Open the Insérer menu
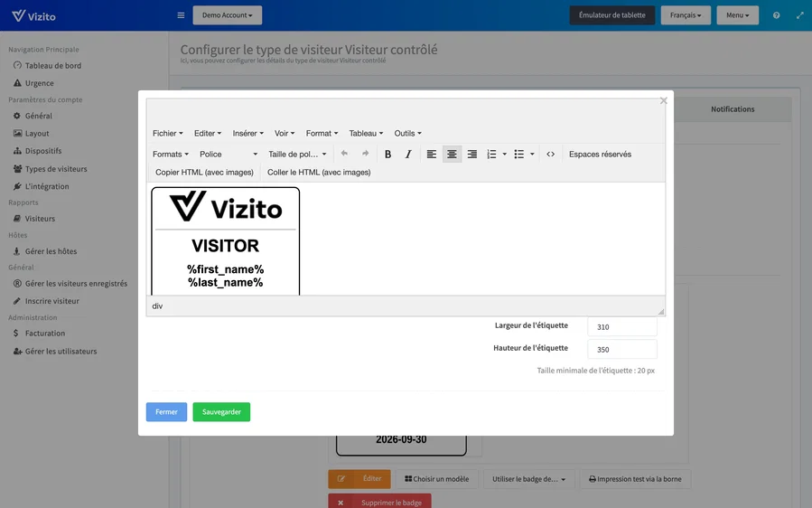The image size is (812, 508). coord(247,133)
